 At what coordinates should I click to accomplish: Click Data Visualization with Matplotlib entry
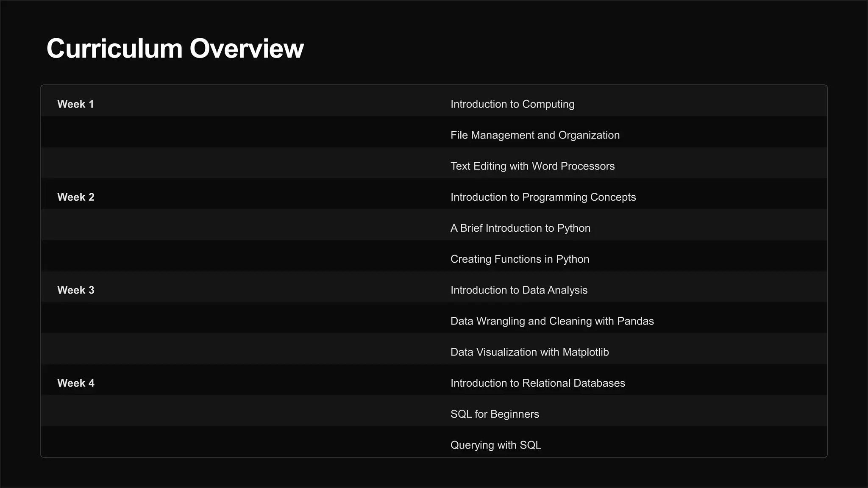pyautogui.click(x=529, y=352)
